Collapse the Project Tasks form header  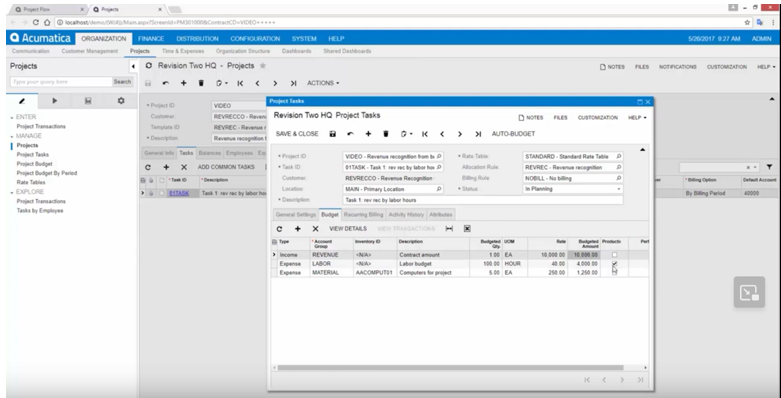(643, 149)
